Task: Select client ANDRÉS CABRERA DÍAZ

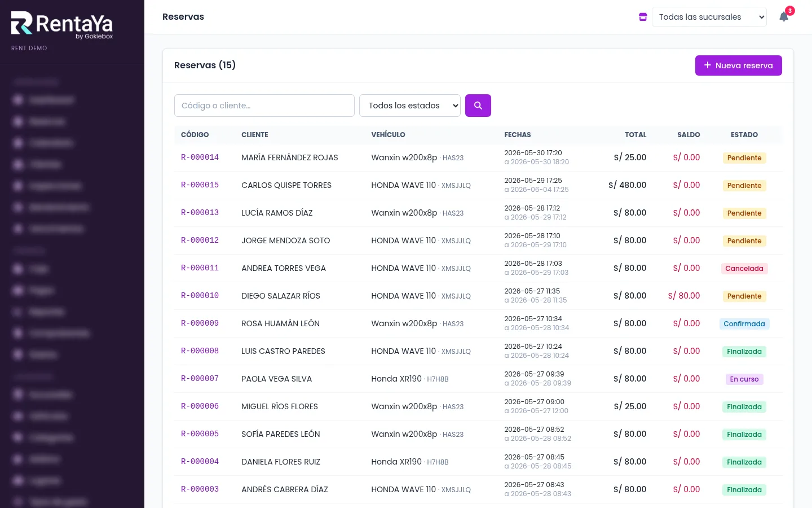Action: [x=285, y=489]
